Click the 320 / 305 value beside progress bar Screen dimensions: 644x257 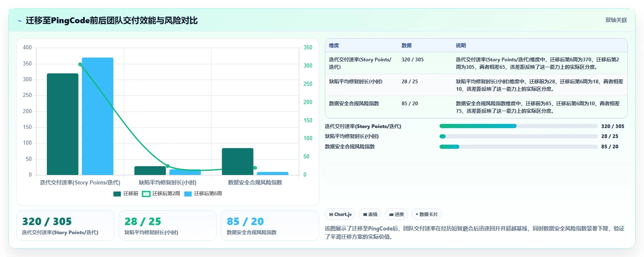612,126
